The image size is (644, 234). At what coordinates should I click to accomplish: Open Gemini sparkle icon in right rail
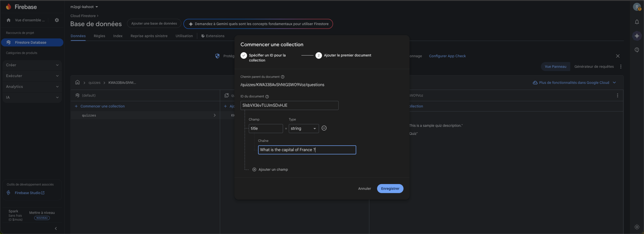click(637, 36)
